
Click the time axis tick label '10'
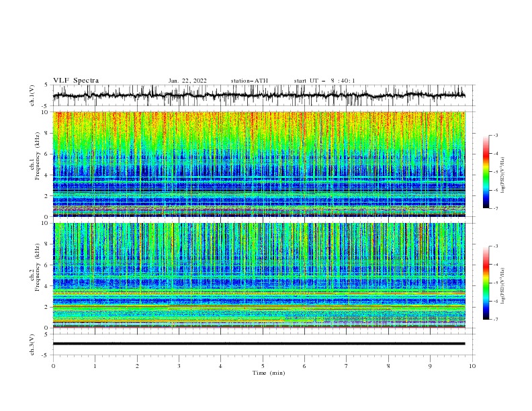click(472, 366)
